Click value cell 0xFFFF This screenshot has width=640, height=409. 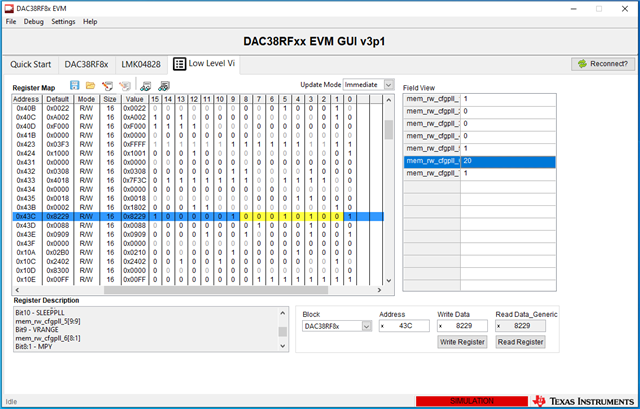point(134,144)
